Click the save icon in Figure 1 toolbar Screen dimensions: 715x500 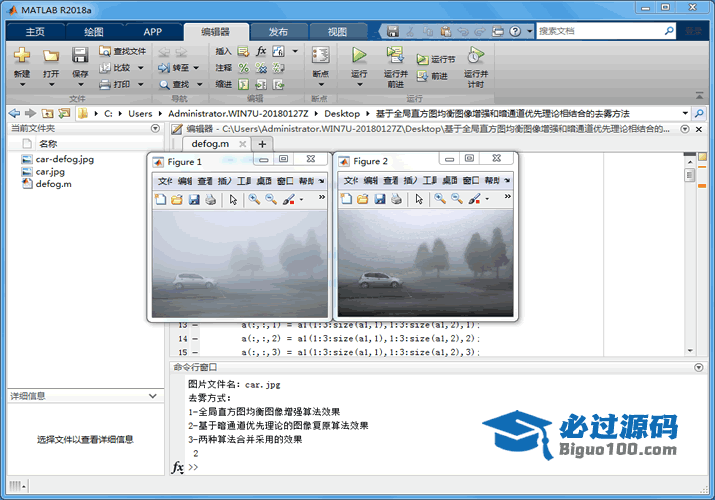tap(194, 199)
